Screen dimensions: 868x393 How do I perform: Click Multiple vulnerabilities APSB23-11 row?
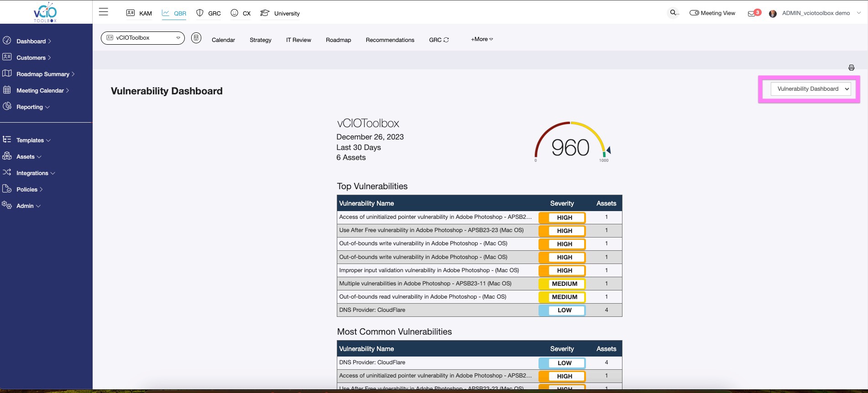pos(479,283)
